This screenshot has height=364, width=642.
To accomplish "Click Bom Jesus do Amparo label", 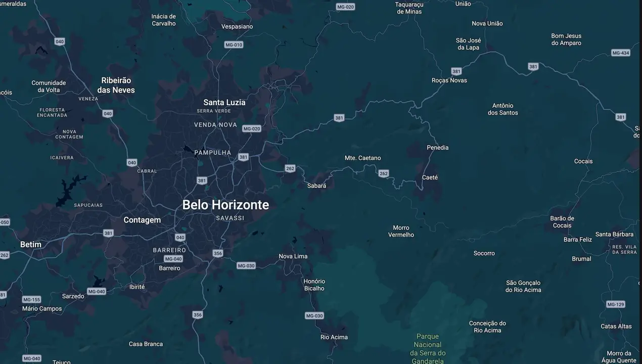I will (x=566, y=39).
